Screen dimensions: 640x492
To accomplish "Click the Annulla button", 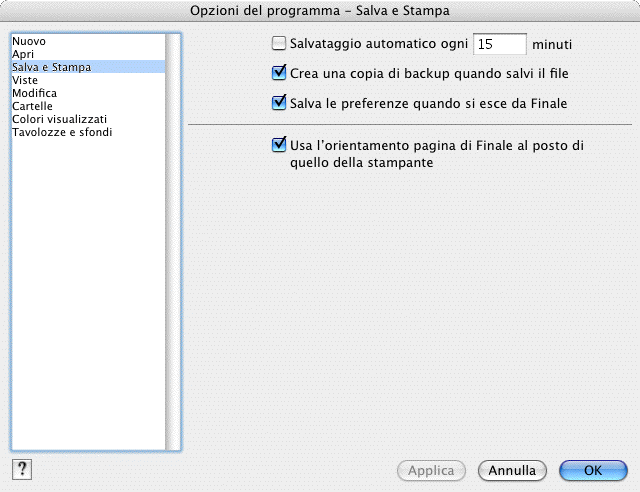I will pyautogui.click(x=513, y=470).
